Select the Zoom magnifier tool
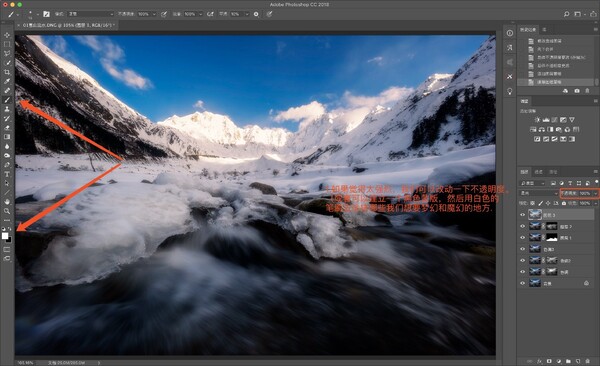The width and height of the screenshot is (600, 366). click(x=7, y=211)
